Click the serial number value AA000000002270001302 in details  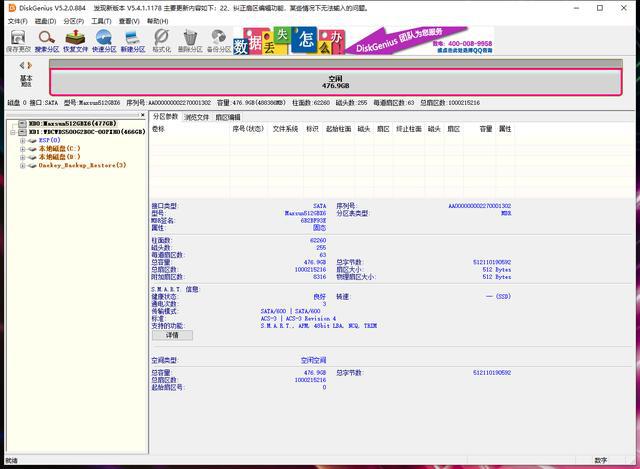(480, 206)
